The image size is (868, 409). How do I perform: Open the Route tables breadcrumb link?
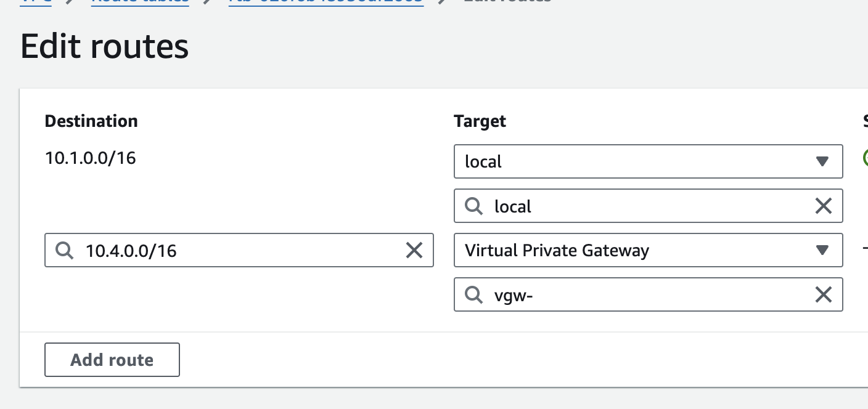[x=140, y=2]
